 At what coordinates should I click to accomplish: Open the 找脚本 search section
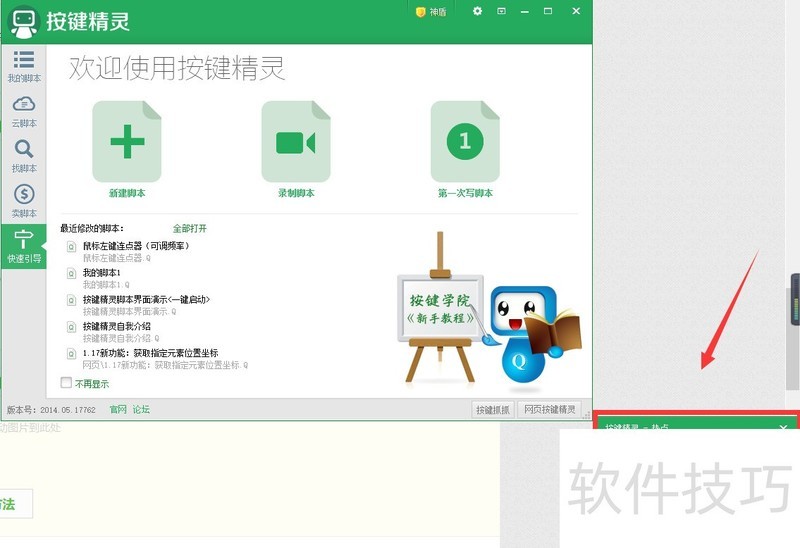click(24, 156)
